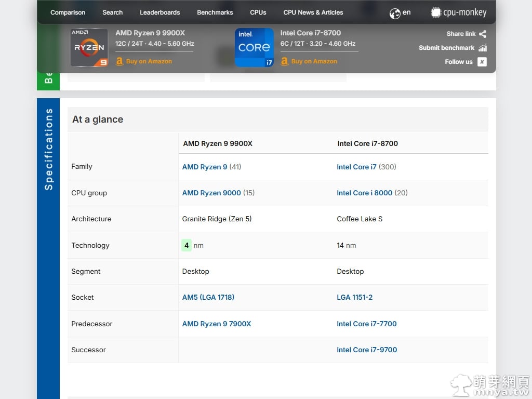
Task: Click the Share link icon
Action: click(x=483, y=34)
